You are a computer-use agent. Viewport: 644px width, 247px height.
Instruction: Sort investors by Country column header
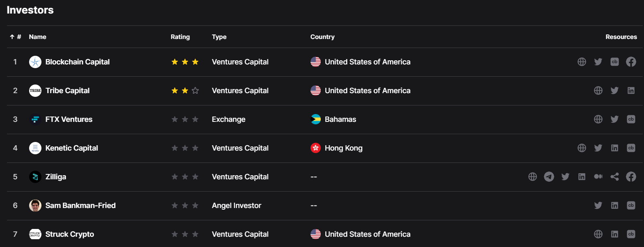coord(322,37)
